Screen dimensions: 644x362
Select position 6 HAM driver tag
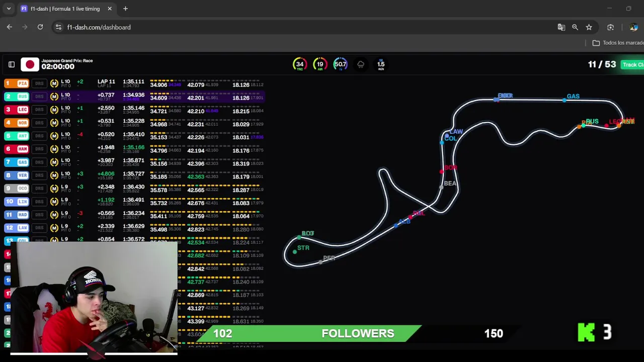(x=17, y=149)
